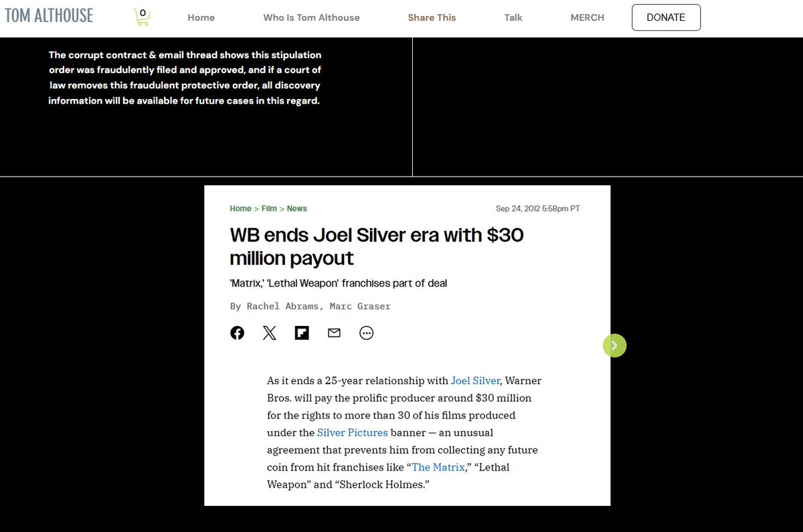Advance slideshow with green next arrow
This screenshot has height=532, width=803.
(614, 345)
